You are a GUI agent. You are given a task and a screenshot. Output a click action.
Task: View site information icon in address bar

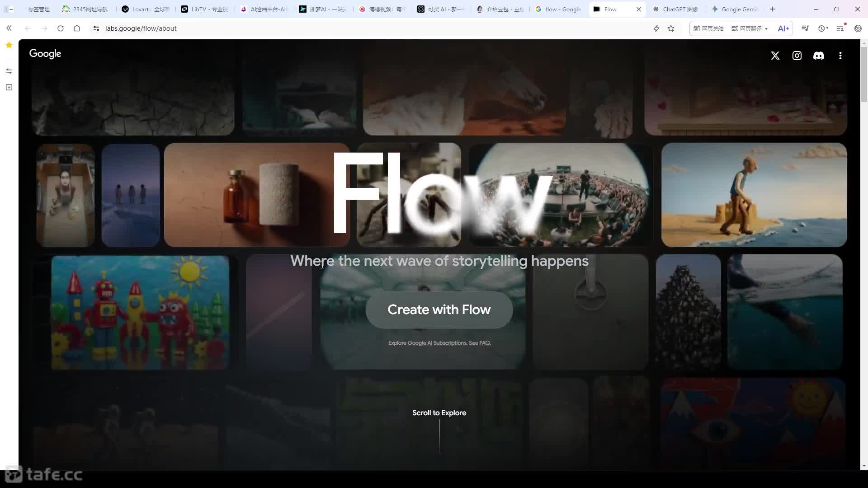[96, 28]
